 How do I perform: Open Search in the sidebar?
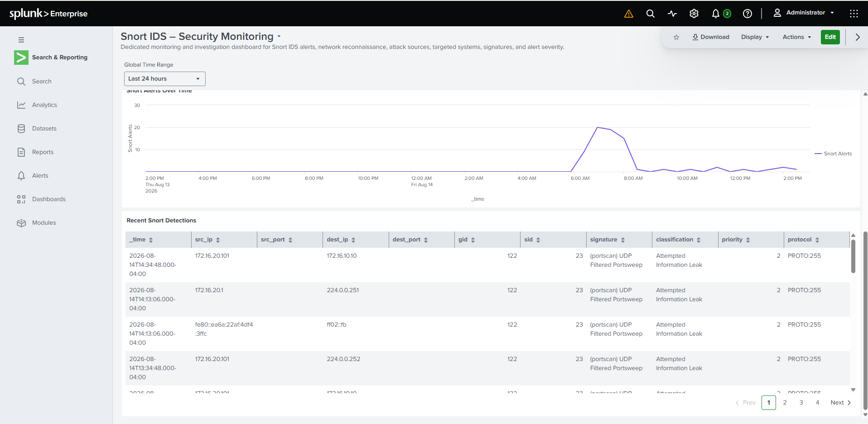(x=42, y=82)
